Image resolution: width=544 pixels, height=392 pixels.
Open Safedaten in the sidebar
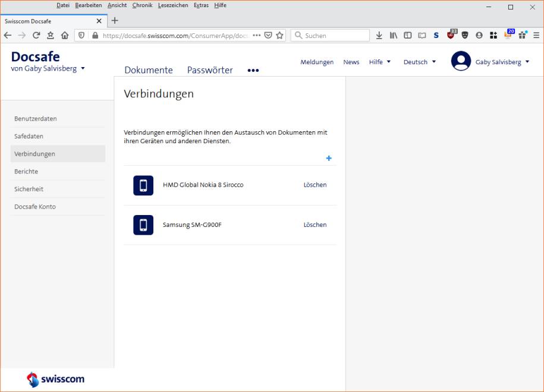click(58, 136)
